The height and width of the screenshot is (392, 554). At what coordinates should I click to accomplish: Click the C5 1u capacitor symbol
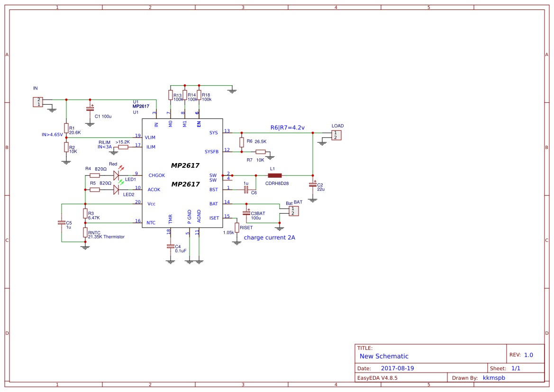pyautogui.click(x=62, y=223)
